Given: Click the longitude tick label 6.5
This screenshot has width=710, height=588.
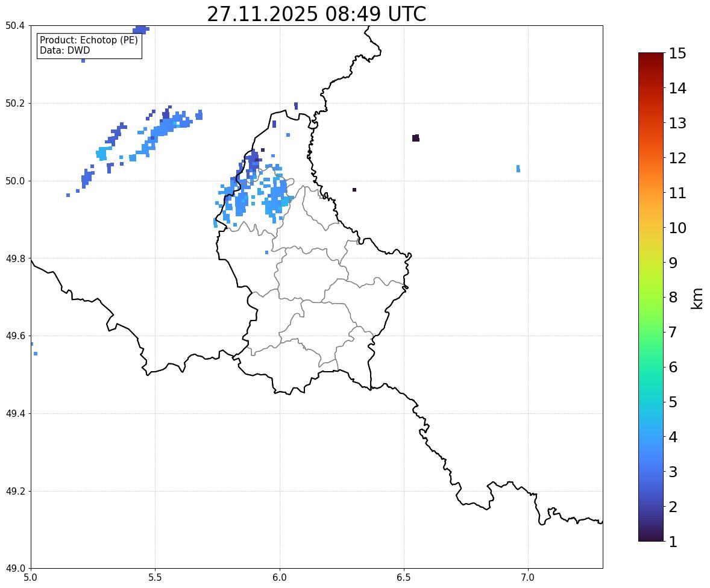Looking at the screenshot, I should click(x=404, y=578).
